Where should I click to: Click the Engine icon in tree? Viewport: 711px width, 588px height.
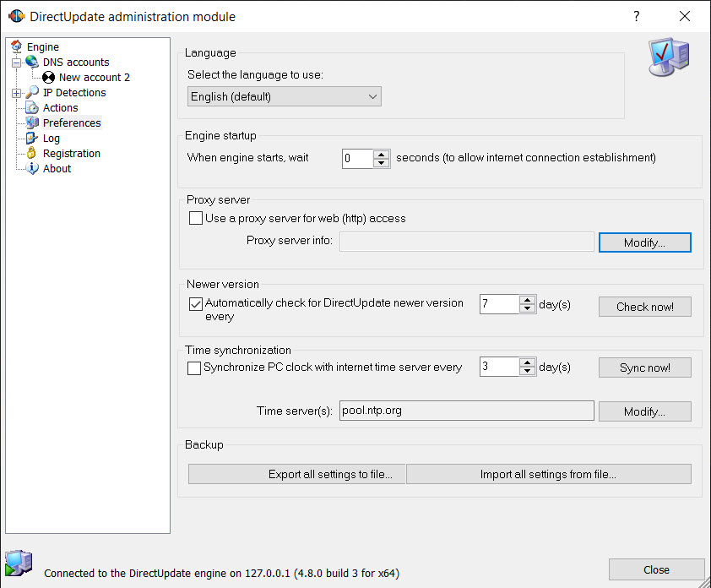tap(16, 46)
